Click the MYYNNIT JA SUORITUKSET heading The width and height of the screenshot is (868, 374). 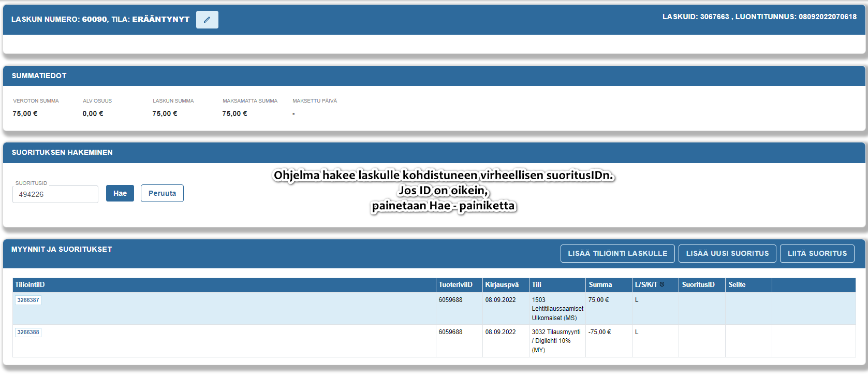click(x=62, y=249)
